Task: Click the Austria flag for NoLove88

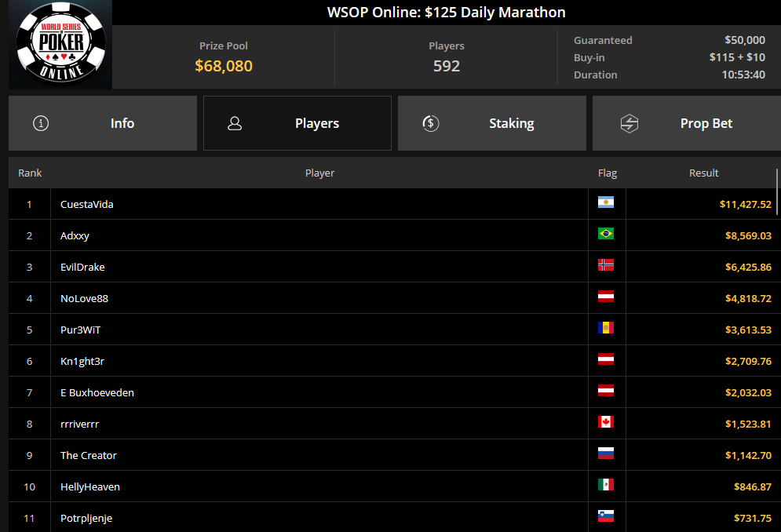Action: [606, 297]
